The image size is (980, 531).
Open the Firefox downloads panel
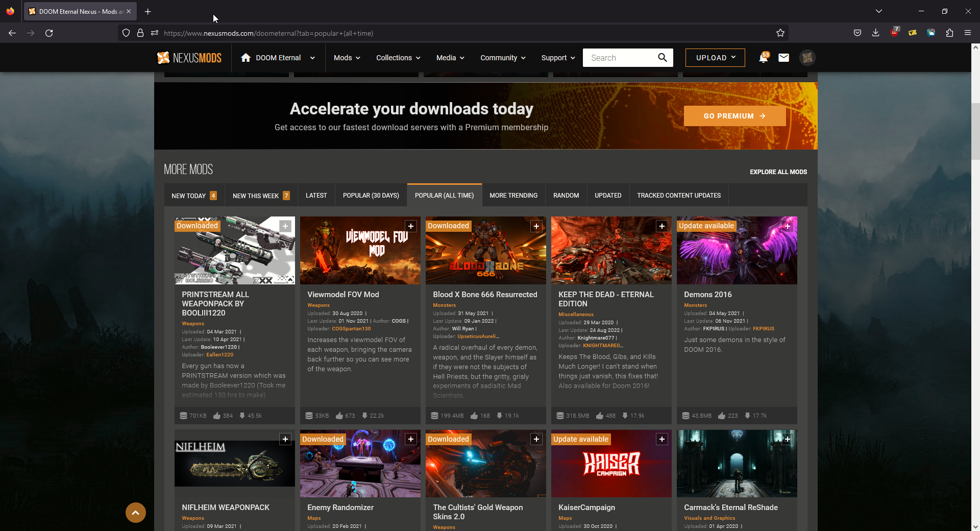pyautogui.click(x=876, y=33)
